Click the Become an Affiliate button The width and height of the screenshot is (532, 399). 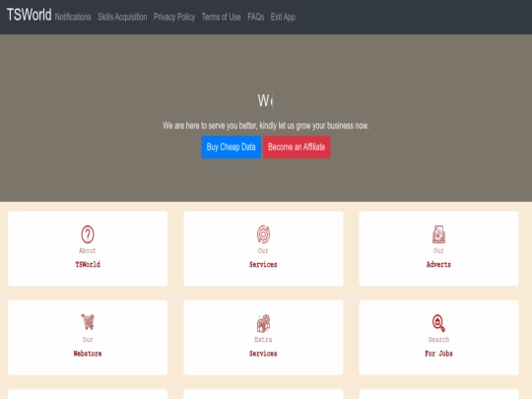pyautogui.click(x=297, y=147)
